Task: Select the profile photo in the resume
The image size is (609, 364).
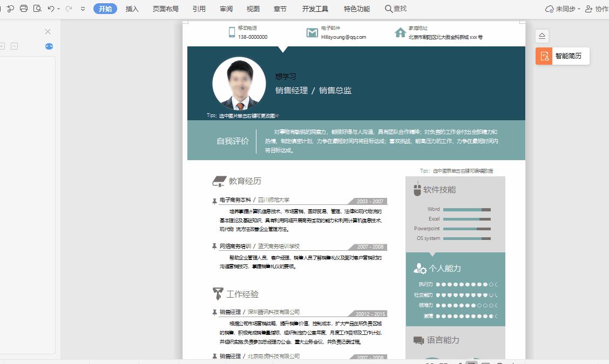Action: tap(239, 83)
